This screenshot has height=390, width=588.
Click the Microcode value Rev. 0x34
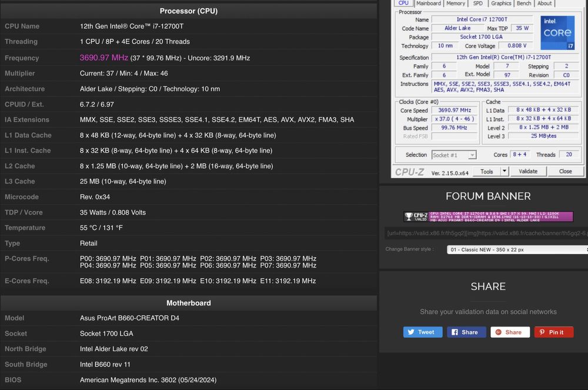point(95,197)
